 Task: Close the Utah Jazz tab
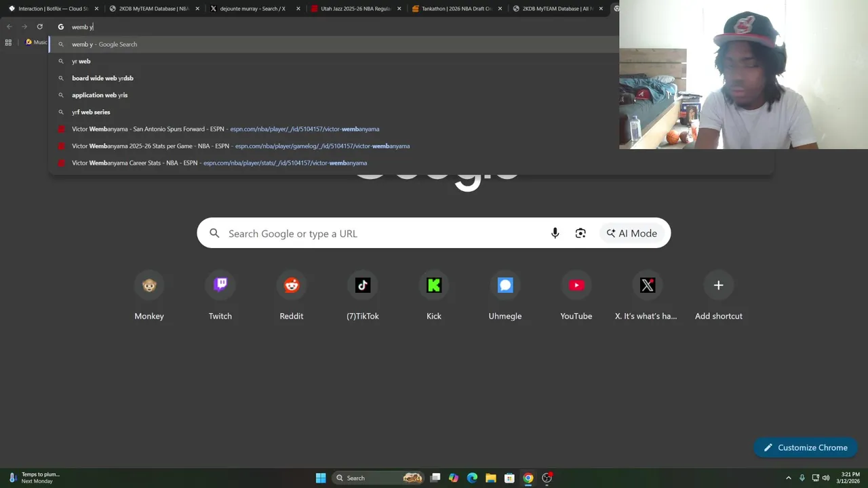399,9
